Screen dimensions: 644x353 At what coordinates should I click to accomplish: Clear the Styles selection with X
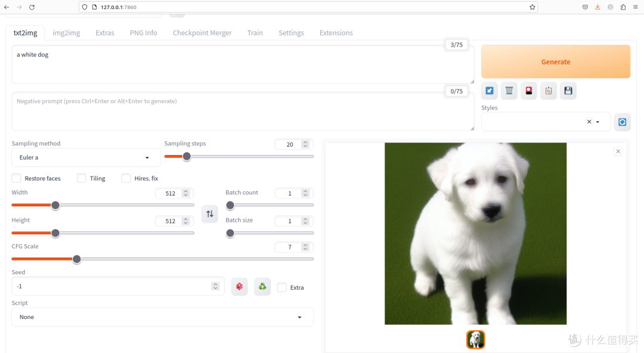click(589, 122)
